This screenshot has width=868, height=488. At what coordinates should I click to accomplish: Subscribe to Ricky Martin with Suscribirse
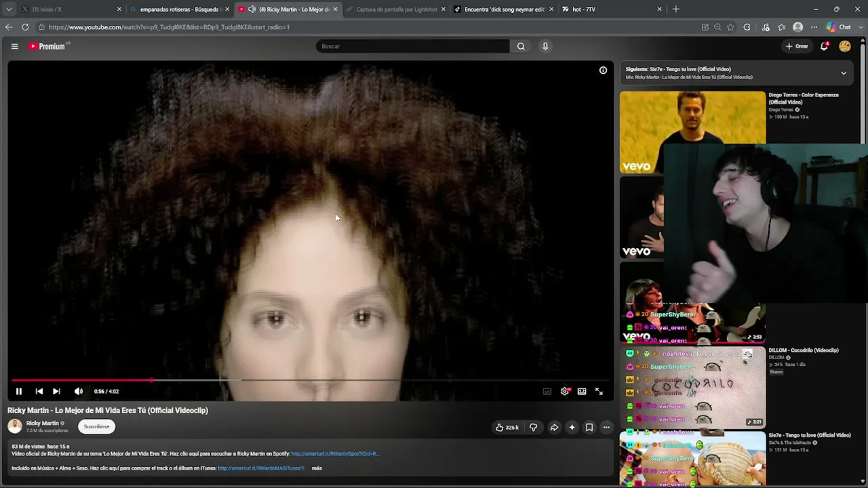pos(96,426)
